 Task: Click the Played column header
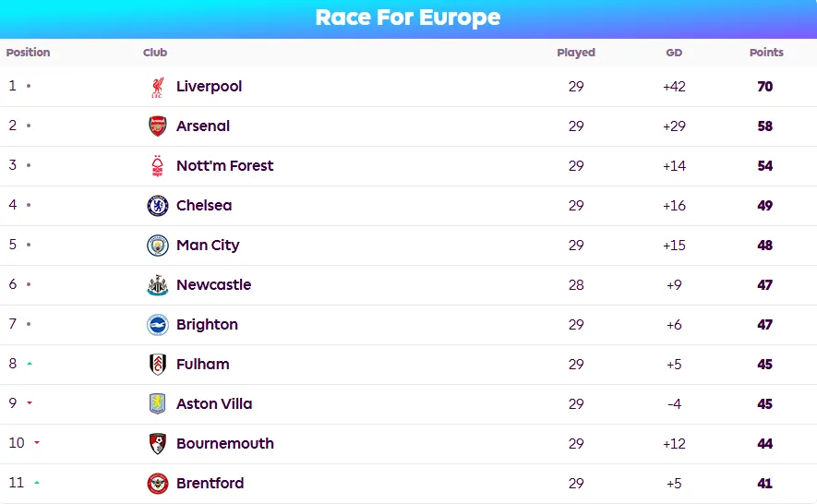click(x=576, y=52)
